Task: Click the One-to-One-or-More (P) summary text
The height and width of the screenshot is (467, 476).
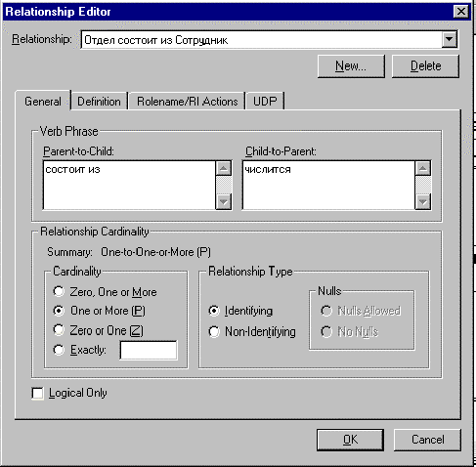Action: [155, 252]
